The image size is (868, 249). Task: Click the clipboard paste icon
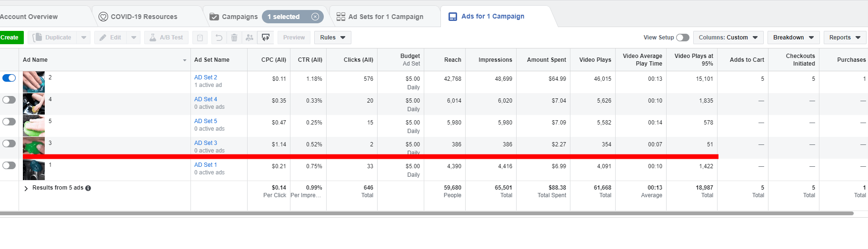click(200, 38)
